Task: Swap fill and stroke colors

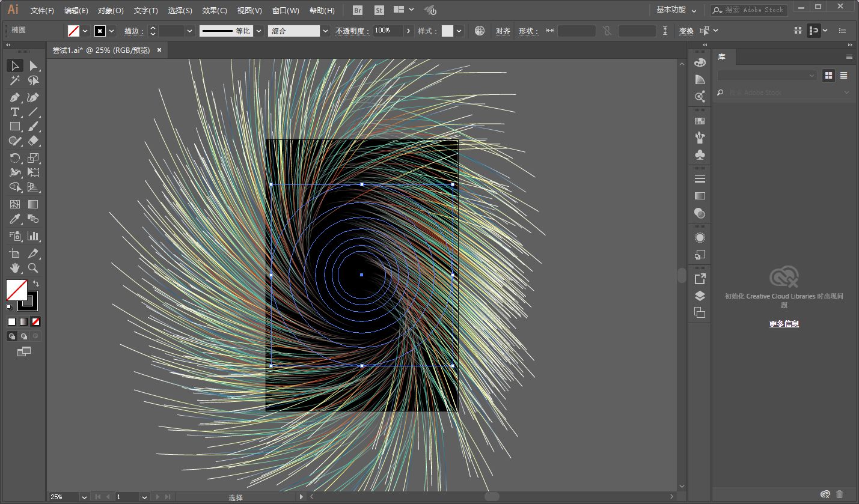Action: pos(36,284)
